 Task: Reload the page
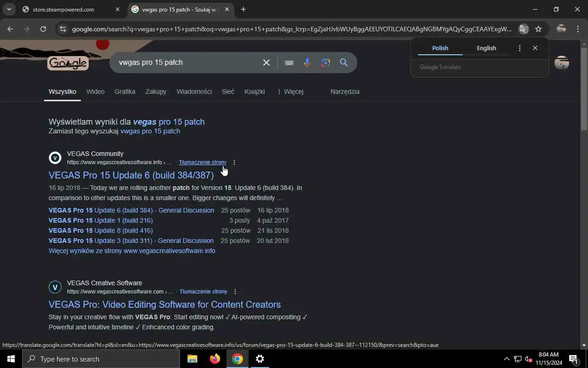[43, 29]
